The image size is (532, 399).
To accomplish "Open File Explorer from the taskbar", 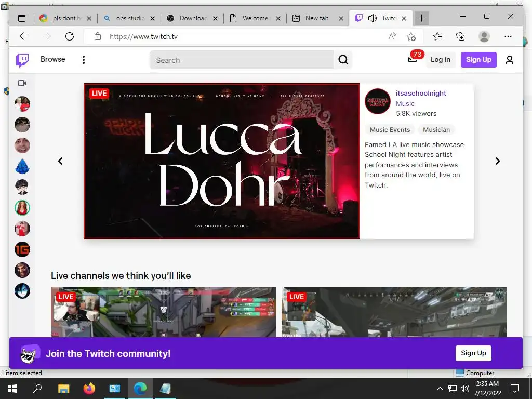I will point(63,389).
